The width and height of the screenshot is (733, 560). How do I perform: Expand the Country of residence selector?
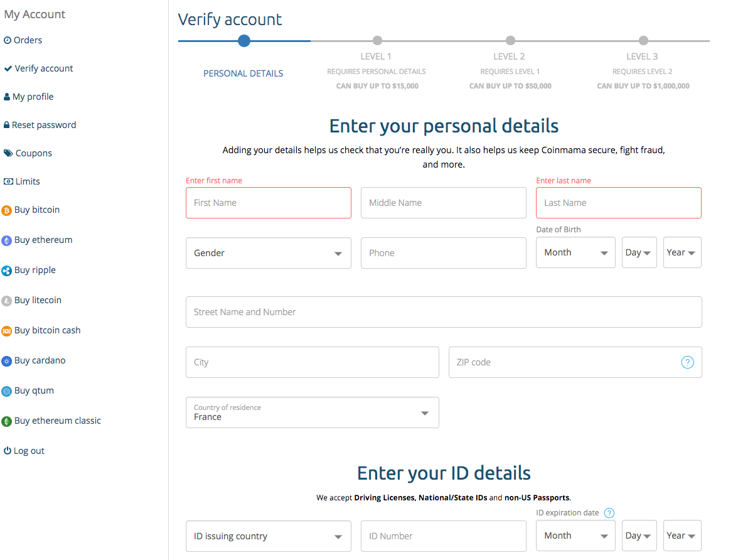point(313,412)
